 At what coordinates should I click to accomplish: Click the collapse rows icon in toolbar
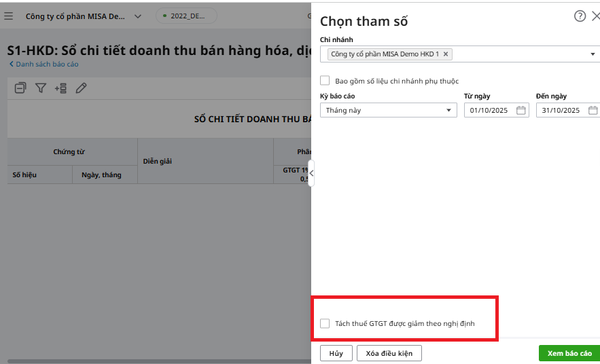20,88
